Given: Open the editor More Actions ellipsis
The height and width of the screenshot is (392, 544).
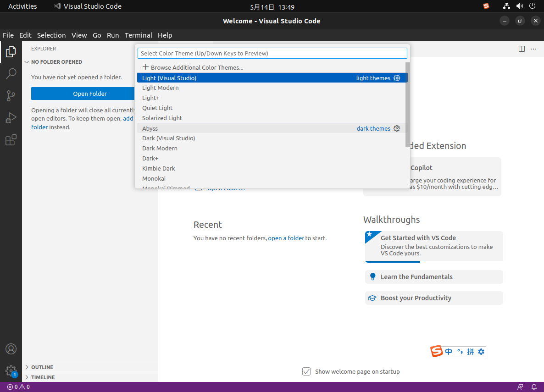Looking at the screenshot, I should click(x=533, y=49).
